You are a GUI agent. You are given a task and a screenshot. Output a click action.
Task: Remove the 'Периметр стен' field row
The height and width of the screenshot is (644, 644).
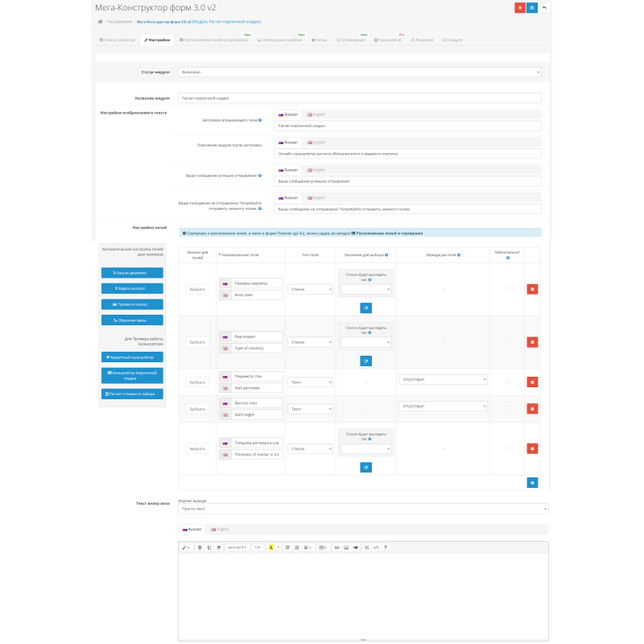tap(532, 382)
